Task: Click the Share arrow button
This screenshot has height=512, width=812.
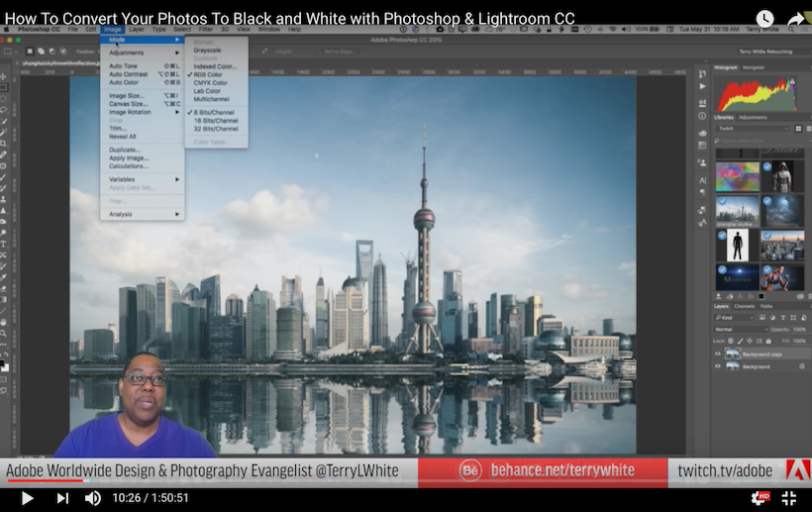Action: (798, 19)
